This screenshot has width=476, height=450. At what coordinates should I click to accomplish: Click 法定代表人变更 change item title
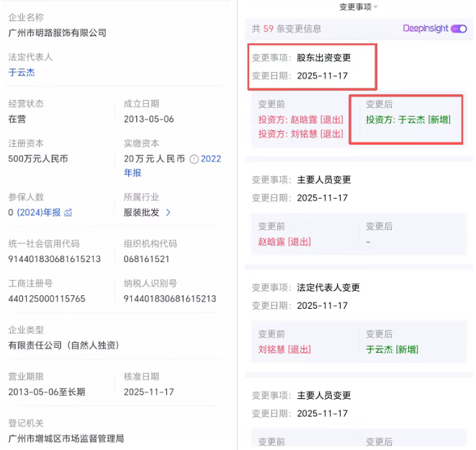pos(328,287)
